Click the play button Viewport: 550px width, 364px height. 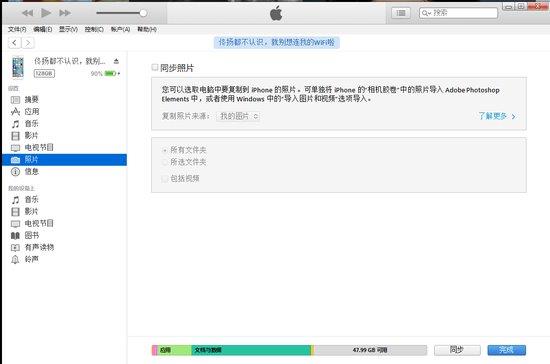[x=46, y=13]
